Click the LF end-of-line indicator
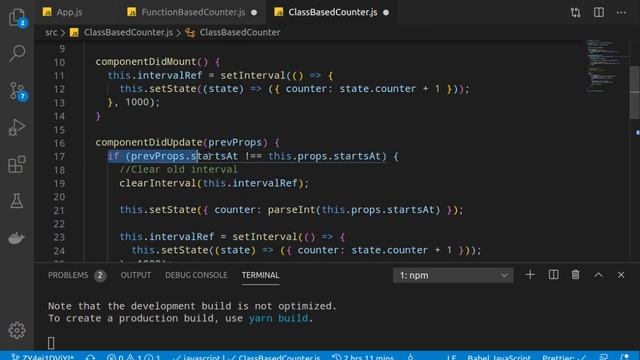The height and width of the screenshot is (360, 640). (x=451, y=357)
